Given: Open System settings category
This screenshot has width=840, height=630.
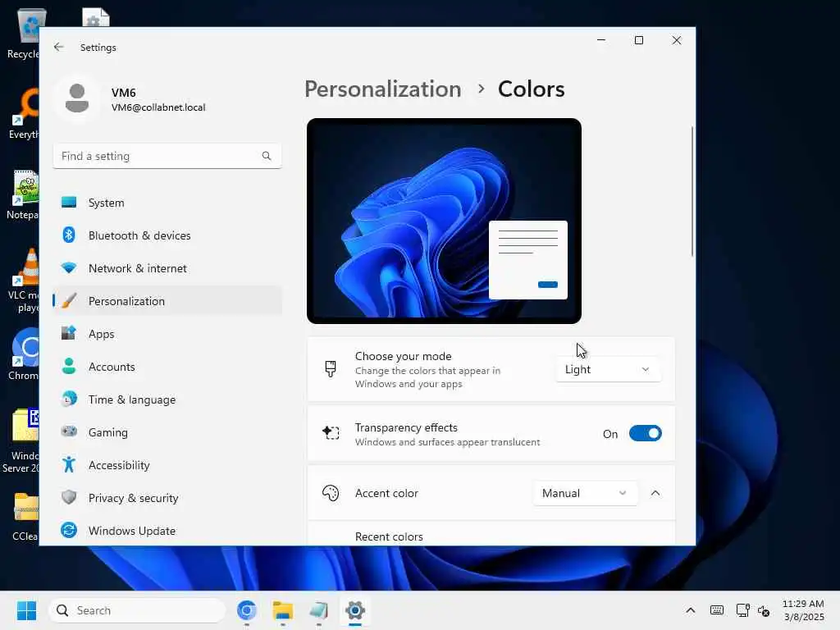Looking at the screenshot, I should pyautogui.click(x=167, y=203).
